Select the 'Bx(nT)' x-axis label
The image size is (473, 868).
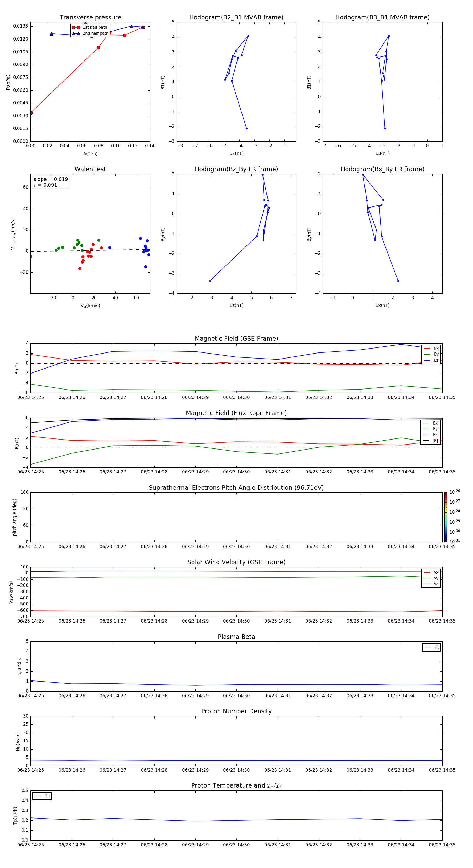coord(382,305)
